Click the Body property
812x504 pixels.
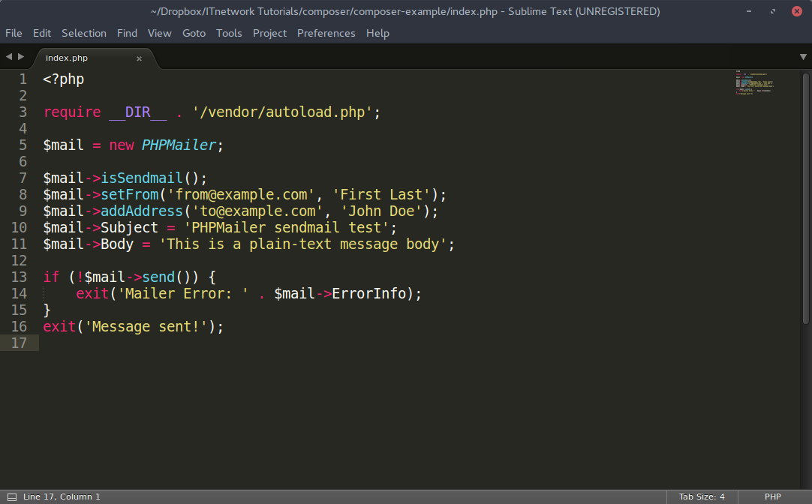click(117, 244)
